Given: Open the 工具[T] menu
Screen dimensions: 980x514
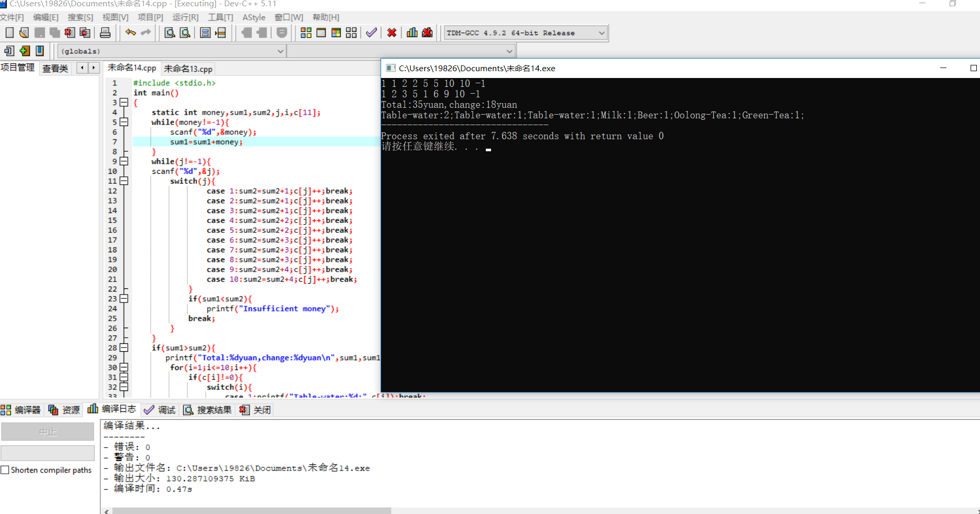Looking at the screenshot, I should click(x=220, y=17).
